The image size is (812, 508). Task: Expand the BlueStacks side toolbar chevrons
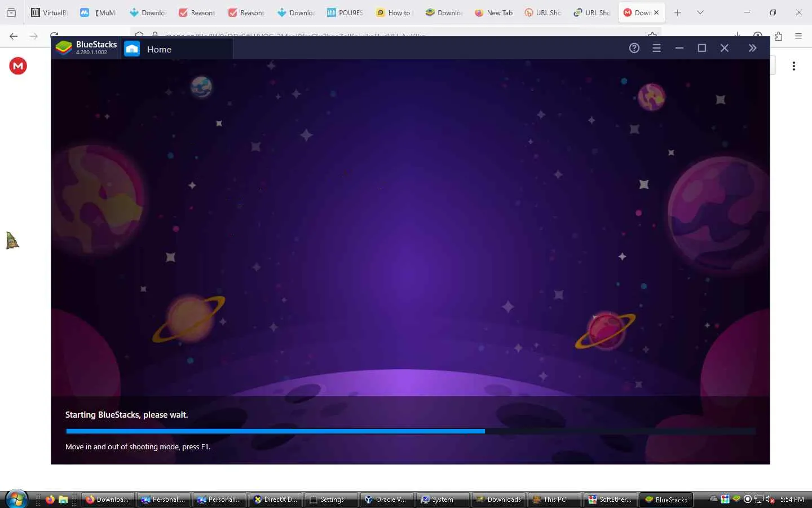[x=752, y=49]
